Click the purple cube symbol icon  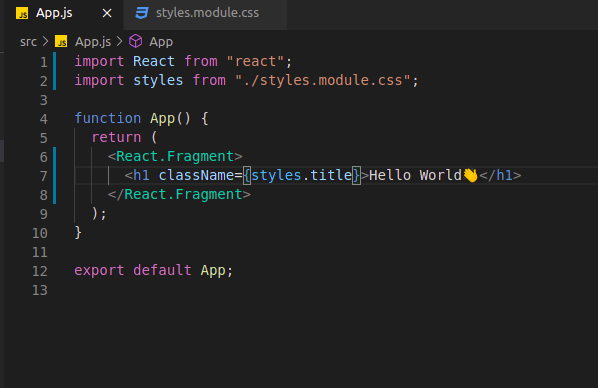coord(135,41)
